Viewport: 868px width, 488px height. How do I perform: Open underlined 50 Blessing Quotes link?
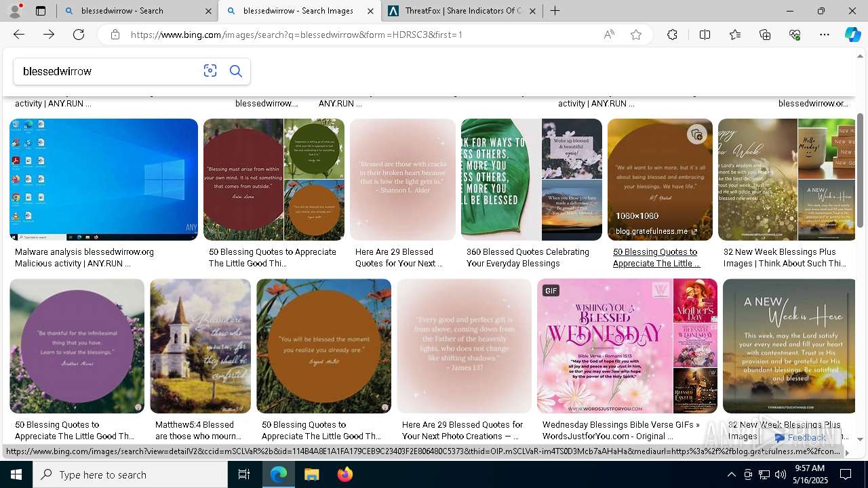[656, 258]
